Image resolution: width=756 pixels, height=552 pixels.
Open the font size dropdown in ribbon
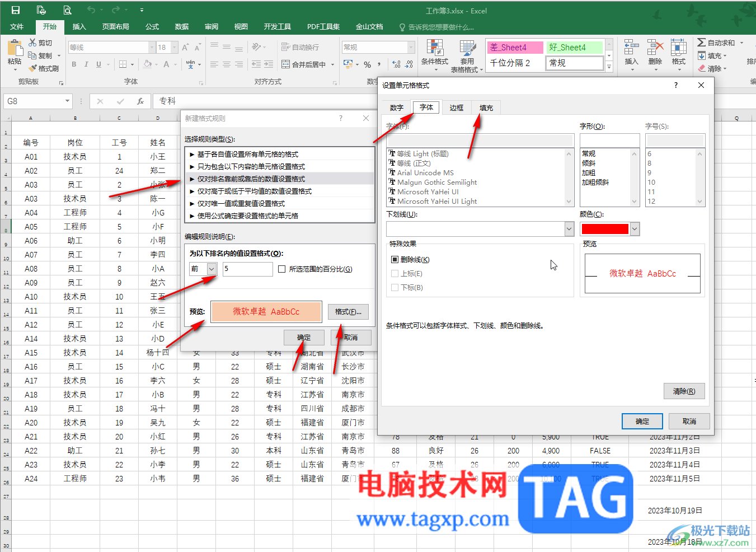coord(175,48)
